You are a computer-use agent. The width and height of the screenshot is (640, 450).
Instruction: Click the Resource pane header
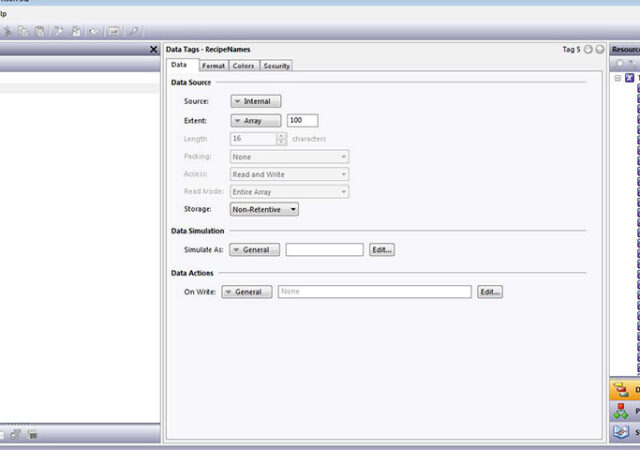[625, 49]
